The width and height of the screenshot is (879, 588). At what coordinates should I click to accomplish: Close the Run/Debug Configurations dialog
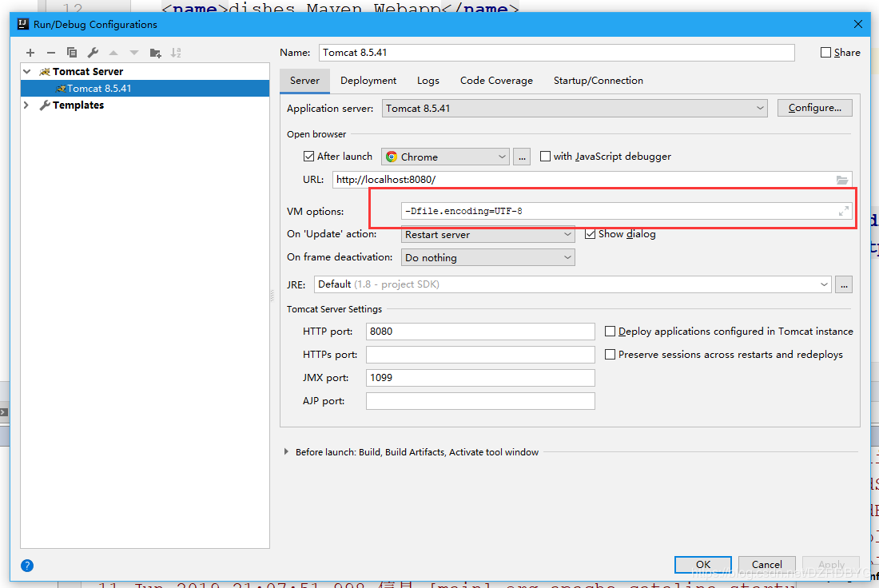(x=857, y=24)
